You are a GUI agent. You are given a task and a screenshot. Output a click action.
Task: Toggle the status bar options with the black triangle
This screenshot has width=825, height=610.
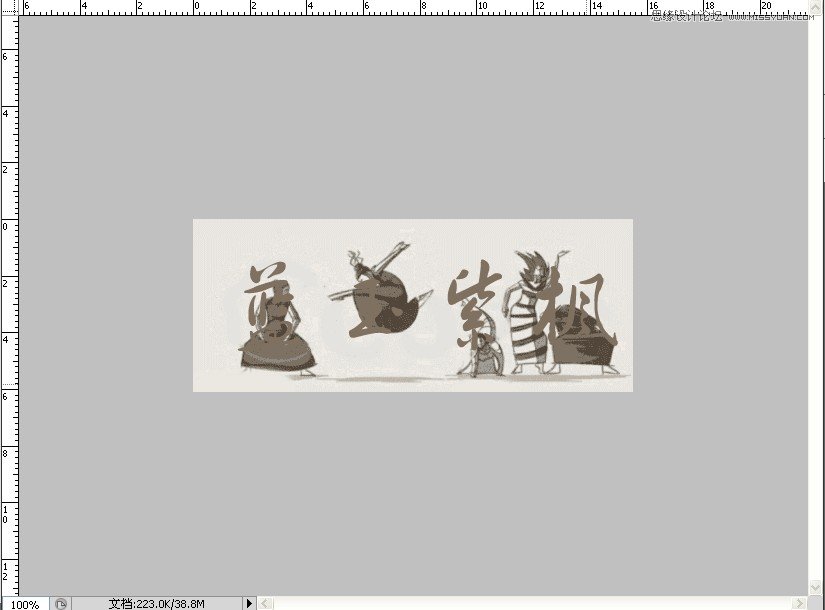[247, 602]
